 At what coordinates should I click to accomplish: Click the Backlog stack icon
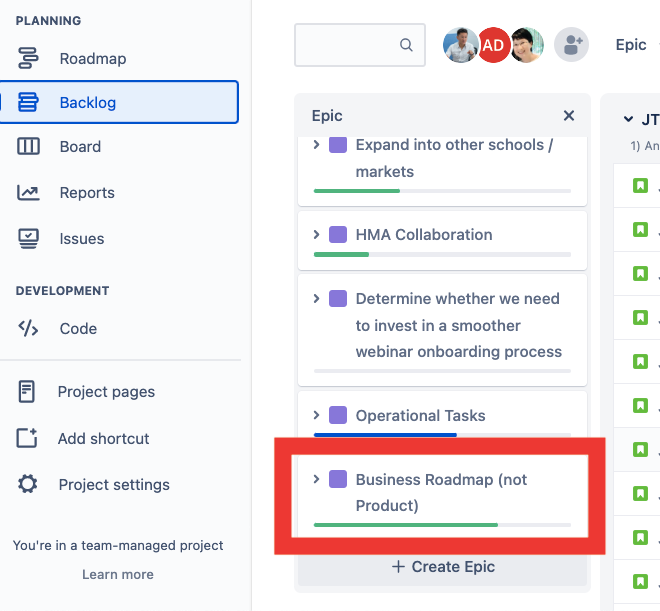click(x=28, y=102)
